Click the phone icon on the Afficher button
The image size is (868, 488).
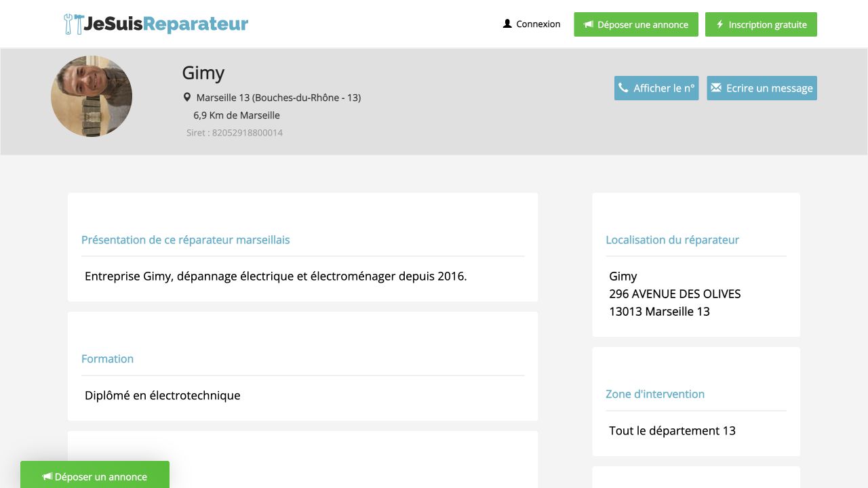click(623, 87)
